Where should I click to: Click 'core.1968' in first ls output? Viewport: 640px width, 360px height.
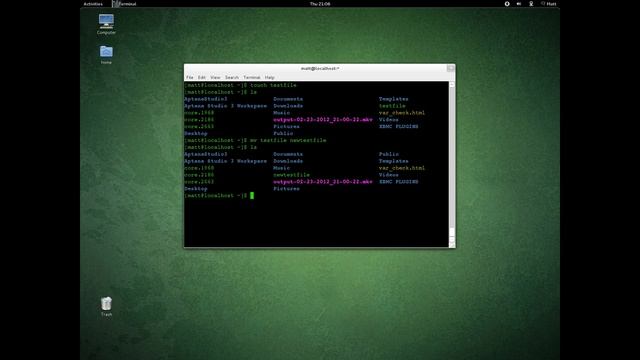point(199,113)
